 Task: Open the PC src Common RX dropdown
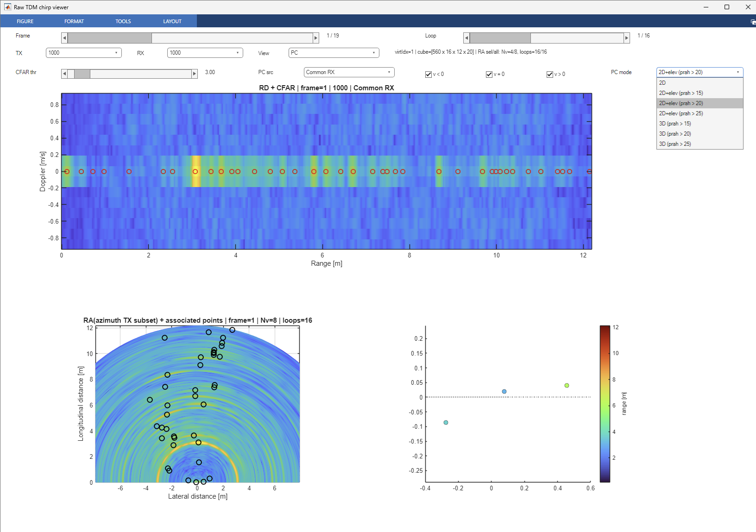[x=349, y=72]
